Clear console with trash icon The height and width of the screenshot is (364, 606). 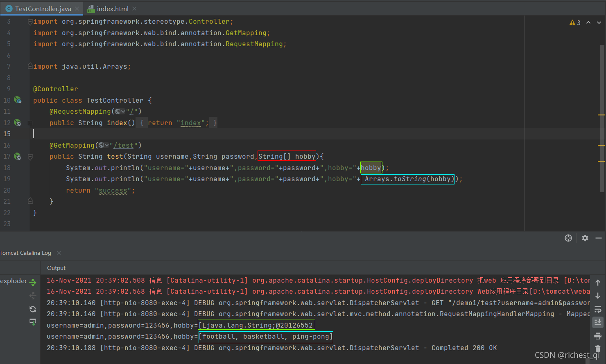[x=598, y=349]
